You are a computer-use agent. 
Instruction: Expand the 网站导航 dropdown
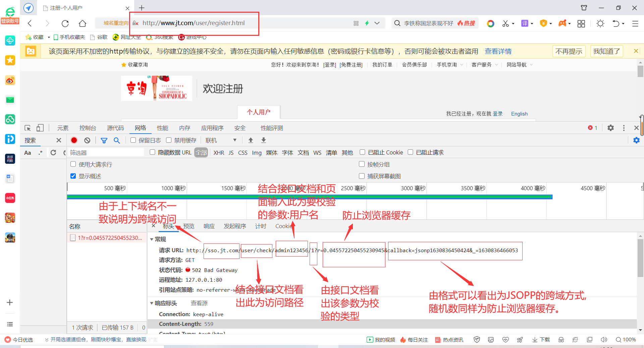(531, 65)
